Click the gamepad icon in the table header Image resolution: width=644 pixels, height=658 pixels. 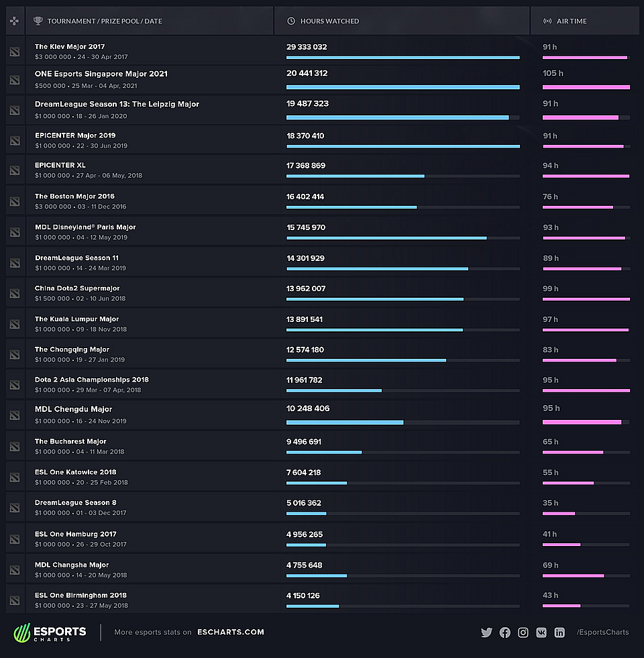[x=15, y=21]
